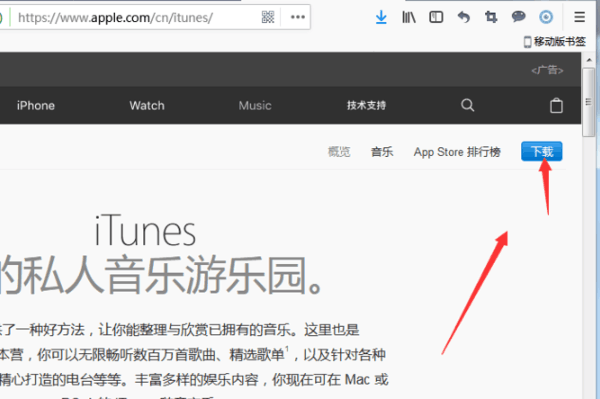Open the library bookshelf icon
The image size is (600, 399).
(409, 17)
